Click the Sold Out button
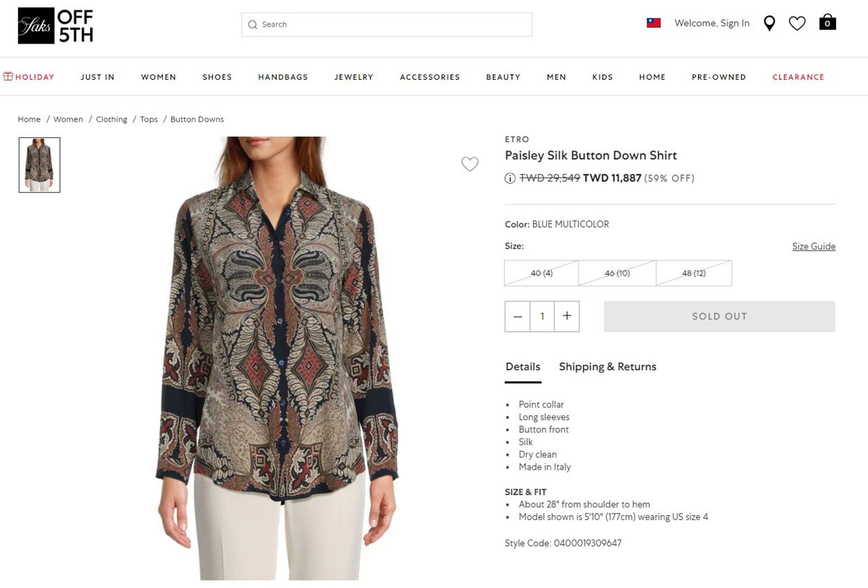The width and height of the screenshot is (868, 588). [719, 316]
